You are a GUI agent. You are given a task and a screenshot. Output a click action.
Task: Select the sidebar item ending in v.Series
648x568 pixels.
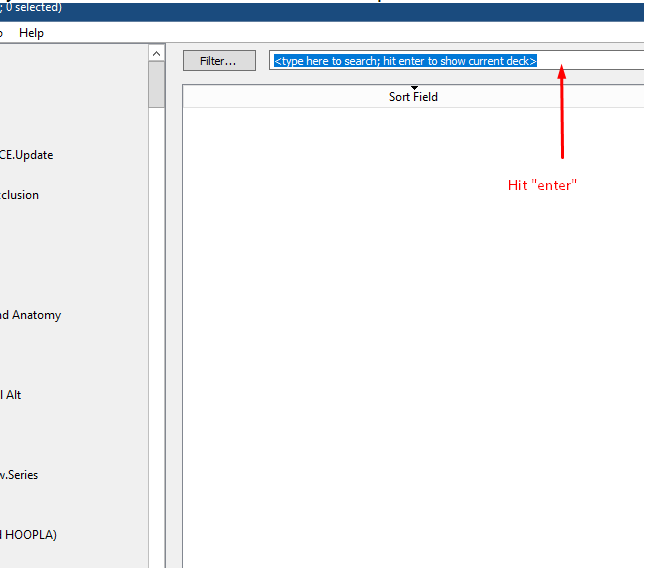tap(20, 475)
